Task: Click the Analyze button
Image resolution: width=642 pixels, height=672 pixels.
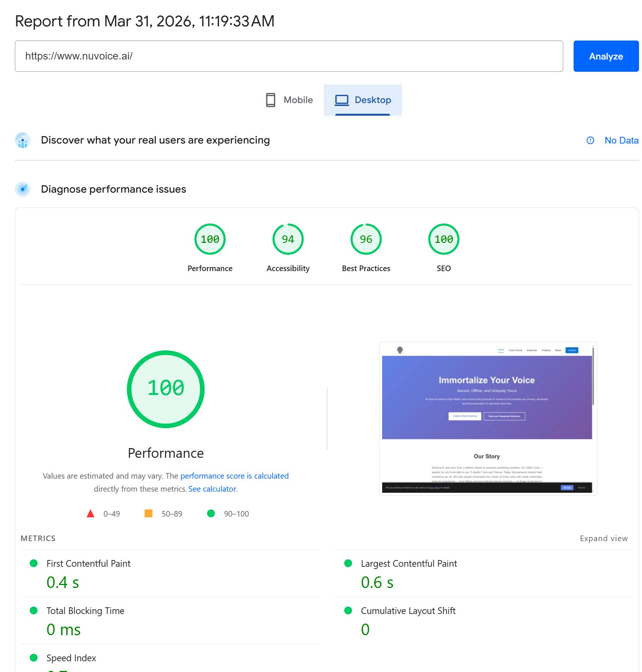Action: (606, 56)
